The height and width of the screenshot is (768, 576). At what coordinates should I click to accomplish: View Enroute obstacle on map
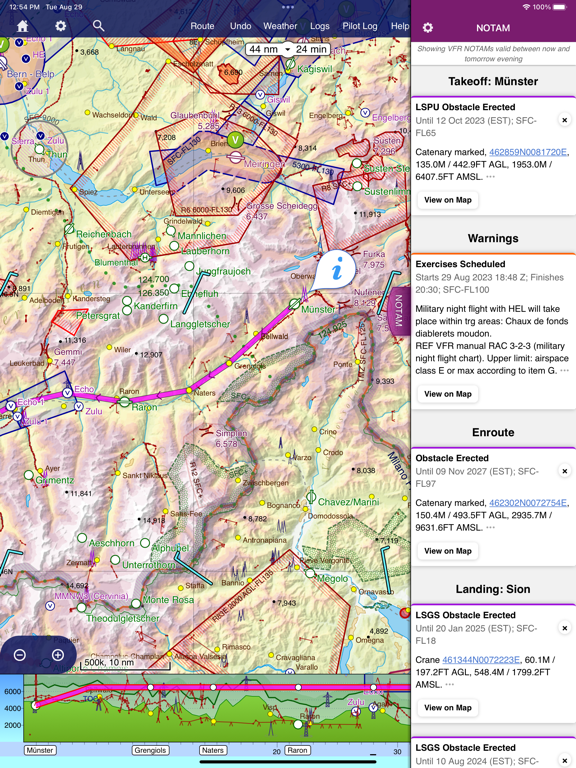click(448, 551)
